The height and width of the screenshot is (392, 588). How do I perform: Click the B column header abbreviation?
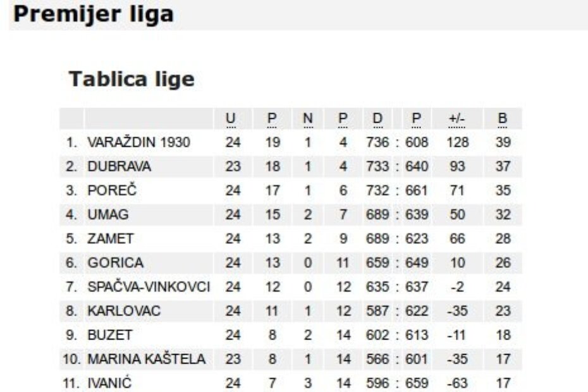pos(503,119)
